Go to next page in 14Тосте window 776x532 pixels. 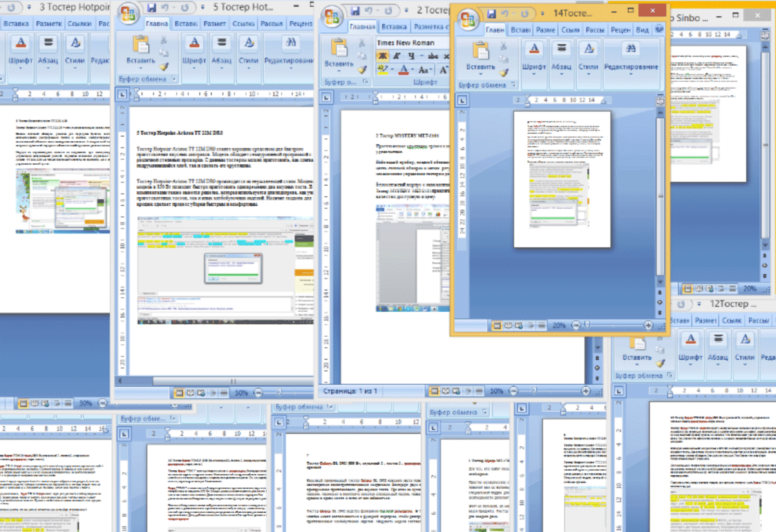tap(660, 312)
